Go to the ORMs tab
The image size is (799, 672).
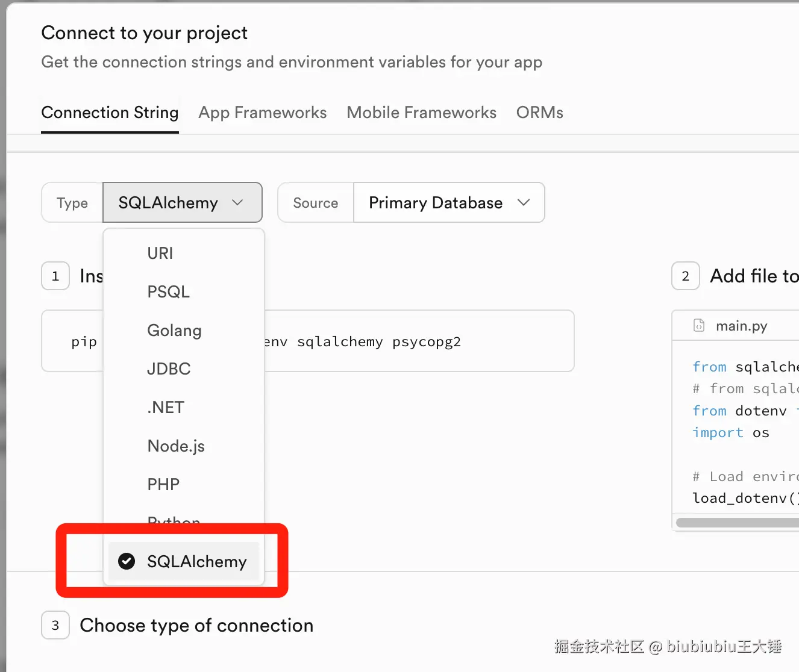[539, 113]
